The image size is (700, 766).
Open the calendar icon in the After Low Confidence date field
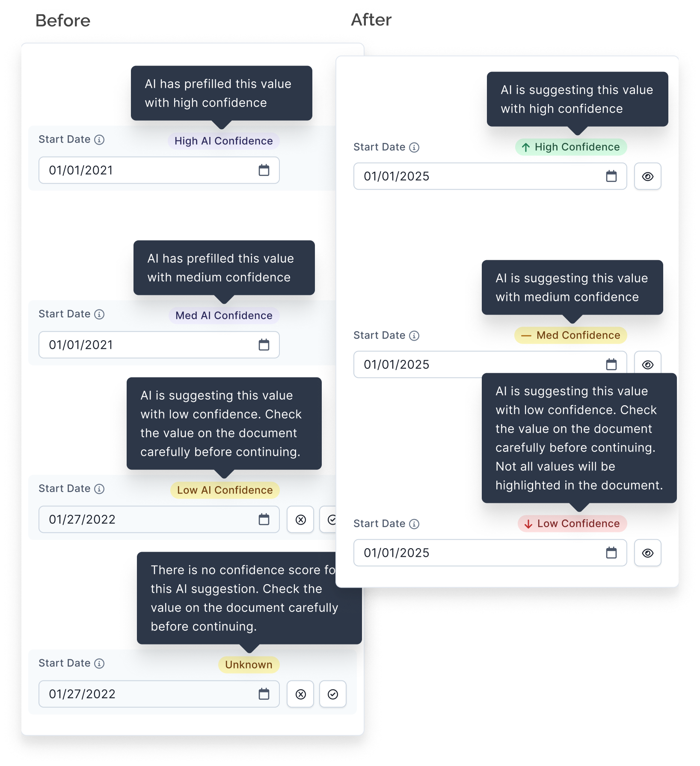611,552
